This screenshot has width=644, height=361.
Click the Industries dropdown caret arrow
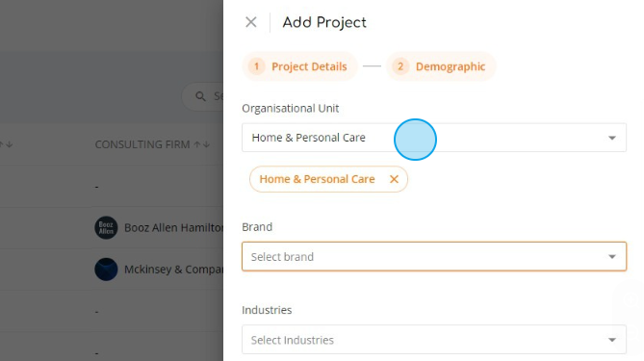[612, 340]
